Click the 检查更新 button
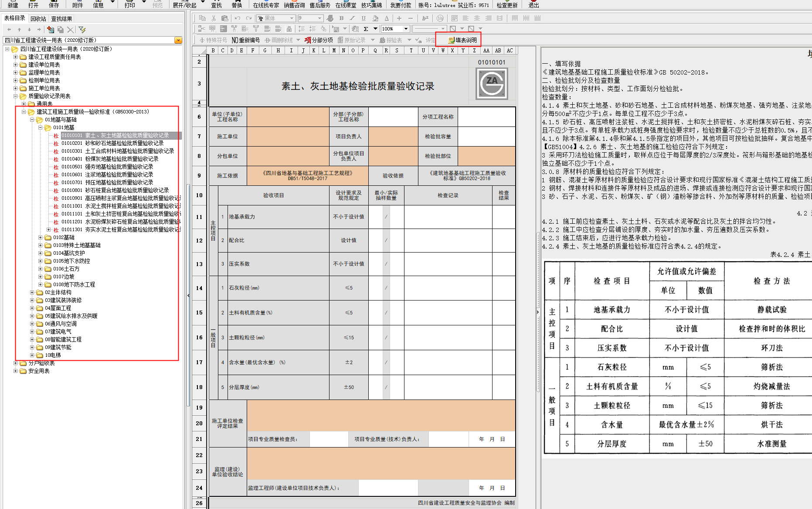 click(507, 5)
